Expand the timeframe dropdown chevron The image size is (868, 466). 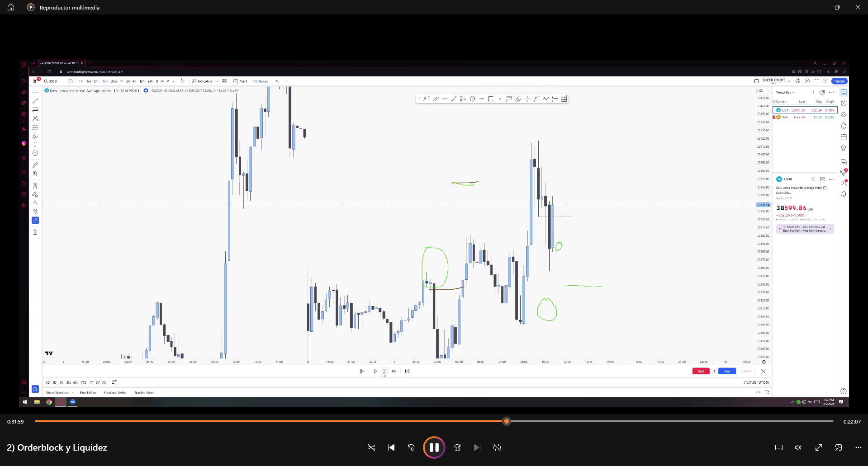click(173, 81)
